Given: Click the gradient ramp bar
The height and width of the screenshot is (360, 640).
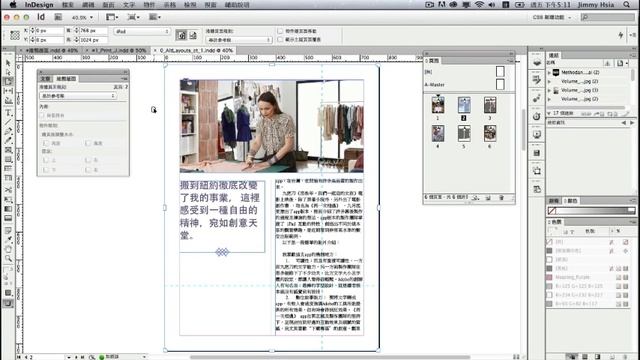Looking at the screenshot, I should tap(591, 211).
